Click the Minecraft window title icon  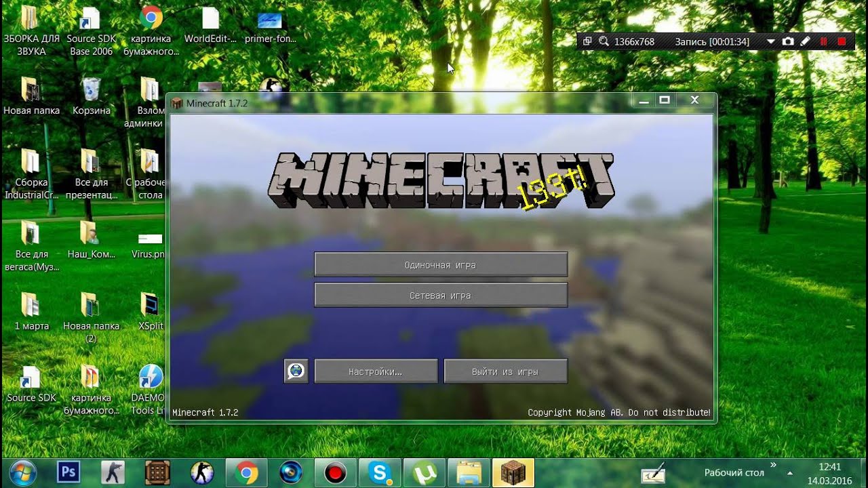coord(177,104)
